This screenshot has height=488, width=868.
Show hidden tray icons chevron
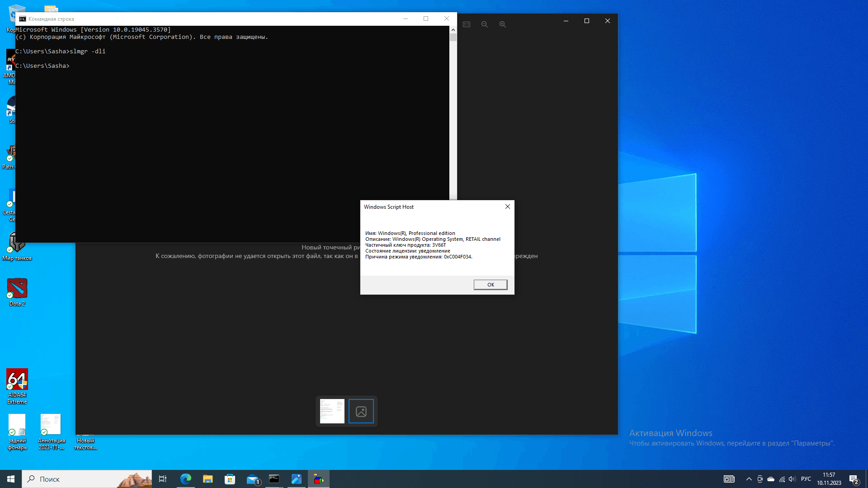tap(749, 479)
